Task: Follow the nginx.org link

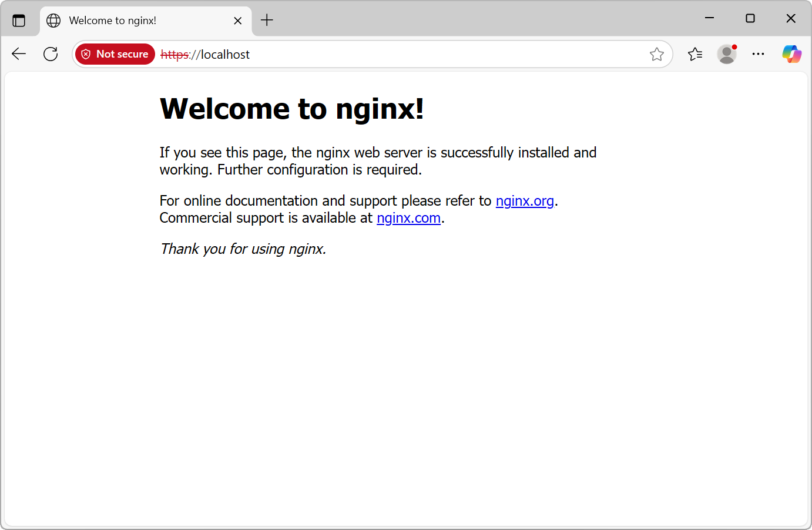Action: click(525, 201)
